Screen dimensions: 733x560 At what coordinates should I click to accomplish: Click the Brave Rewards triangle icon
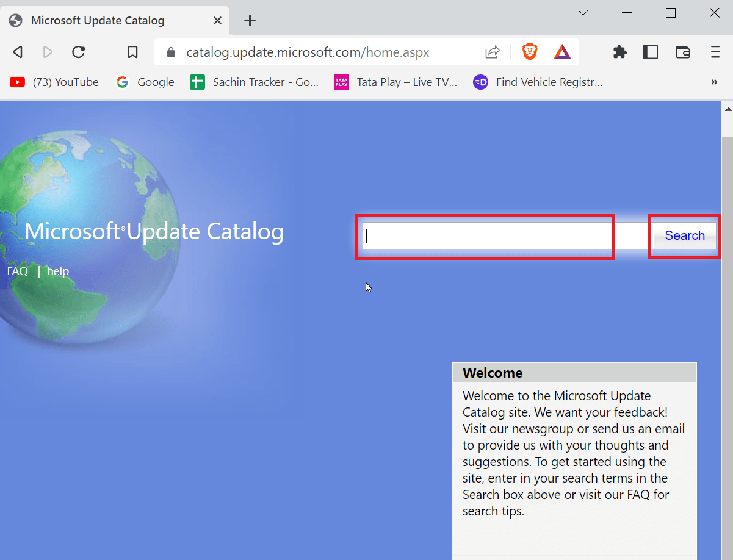click(562, 52)
